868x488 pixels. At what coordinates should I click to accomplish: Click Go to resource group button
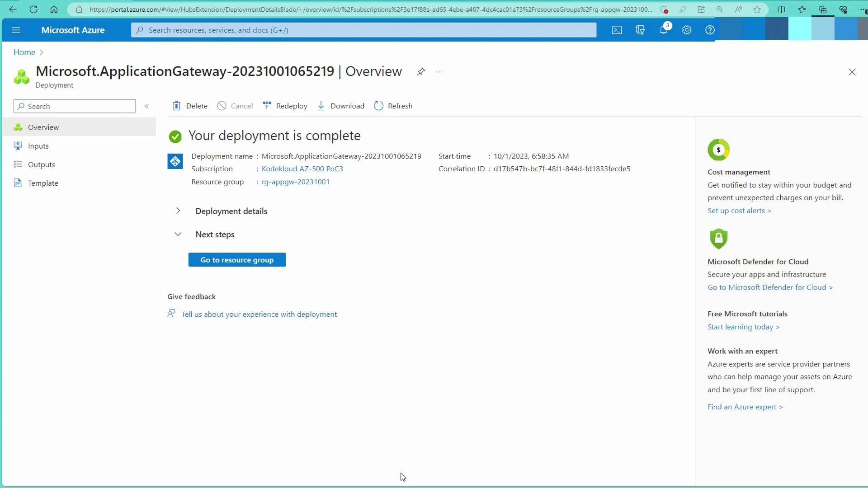(x=237, y=260)
